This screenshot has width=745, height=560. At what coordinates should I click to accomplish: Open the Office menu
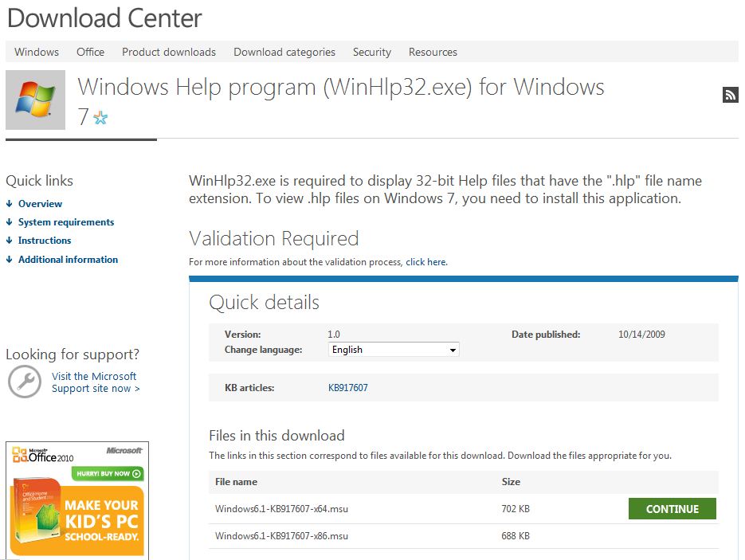[90, 52]
